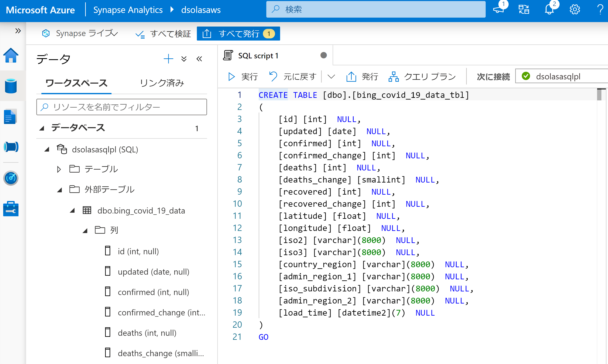608x364 pixels.
Task: Open the Home hub icon
Action: [x=11, y=56]
